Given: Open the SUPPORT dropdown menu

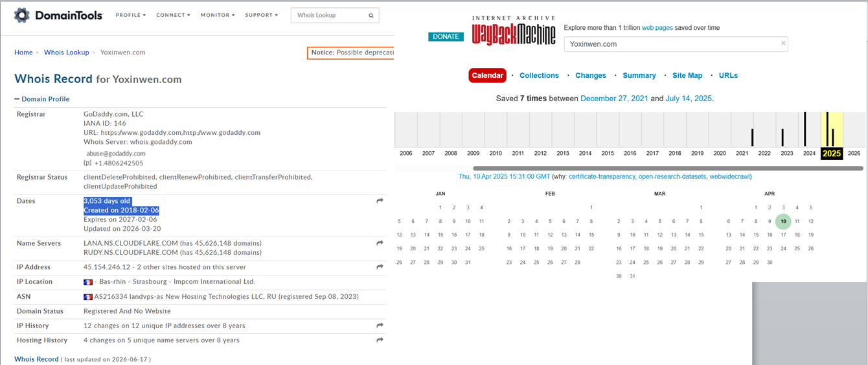Looking at the screenshot, I should click(x=262, y=15).
